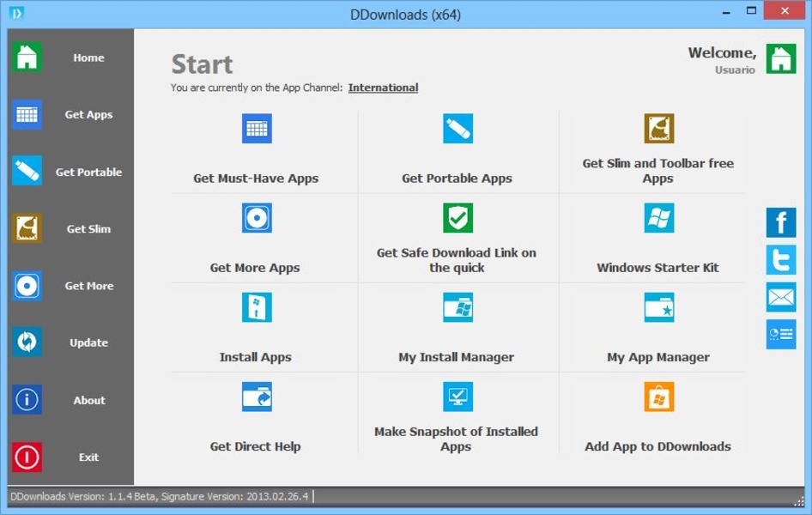Click Windows Starter Kit label
Screen dimensions: 812x515
657,268
